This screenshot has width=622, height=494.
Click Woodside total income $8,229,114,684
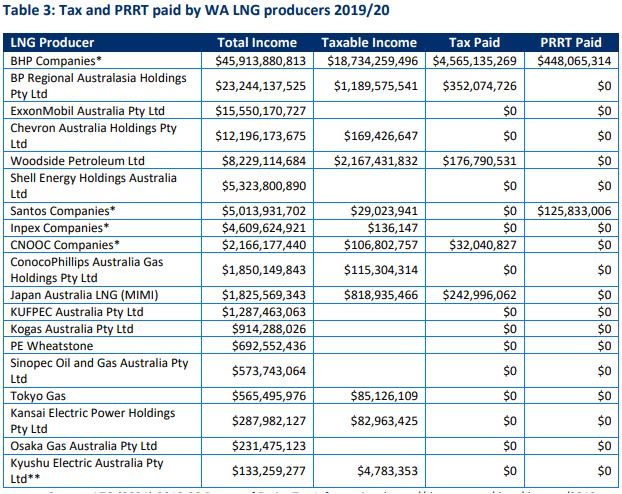click(x=264, y=161)
